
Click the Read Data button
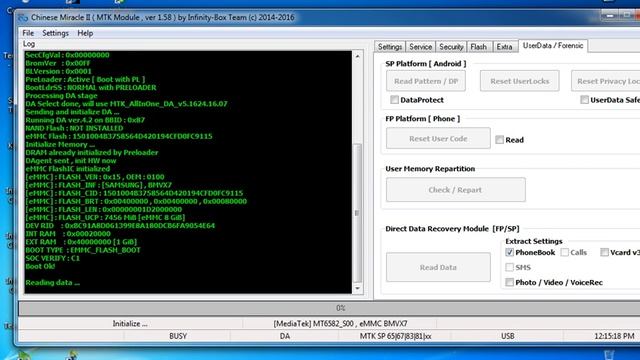click(x=438, y=267)
